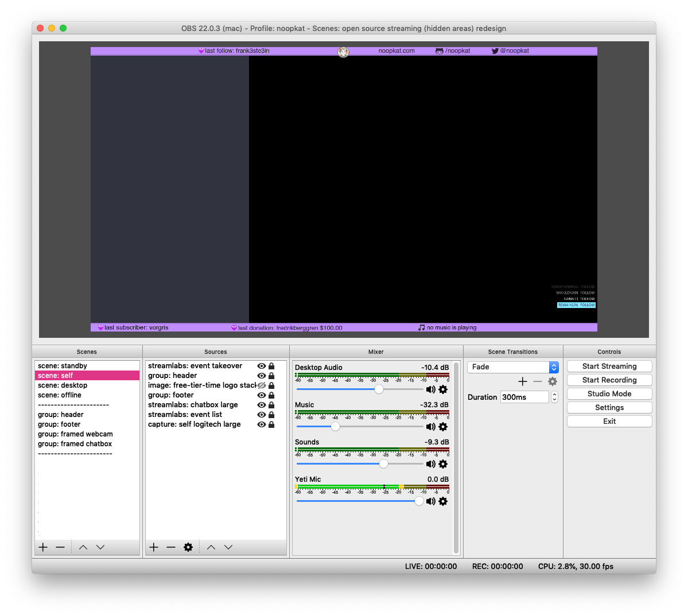Select scene: self in Scenes list
The image size is (688, 616).
(87, 376)
